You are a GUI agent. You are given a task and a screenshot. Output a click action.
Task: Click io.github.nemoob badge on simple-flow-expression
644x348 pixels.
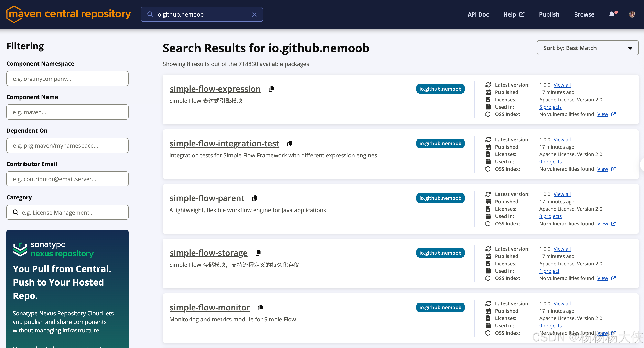click(440, 89)
